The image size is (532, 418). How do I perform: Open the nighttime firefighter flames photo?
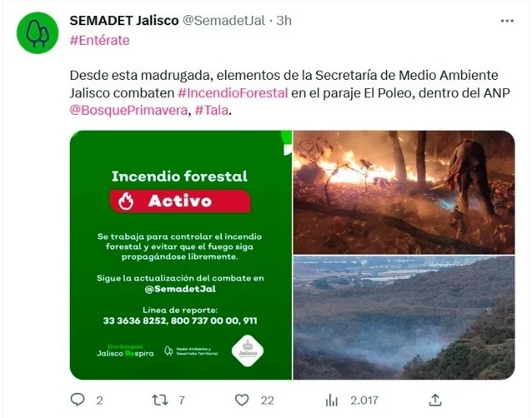click(x=404, y=192)
